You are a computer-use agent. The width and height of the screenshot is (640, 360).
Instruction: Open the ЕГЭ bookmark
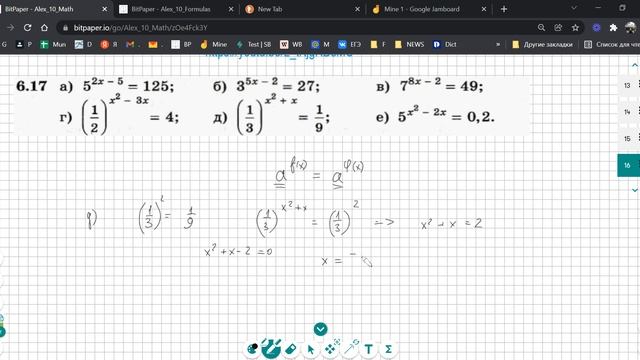(x=350, y=44)
